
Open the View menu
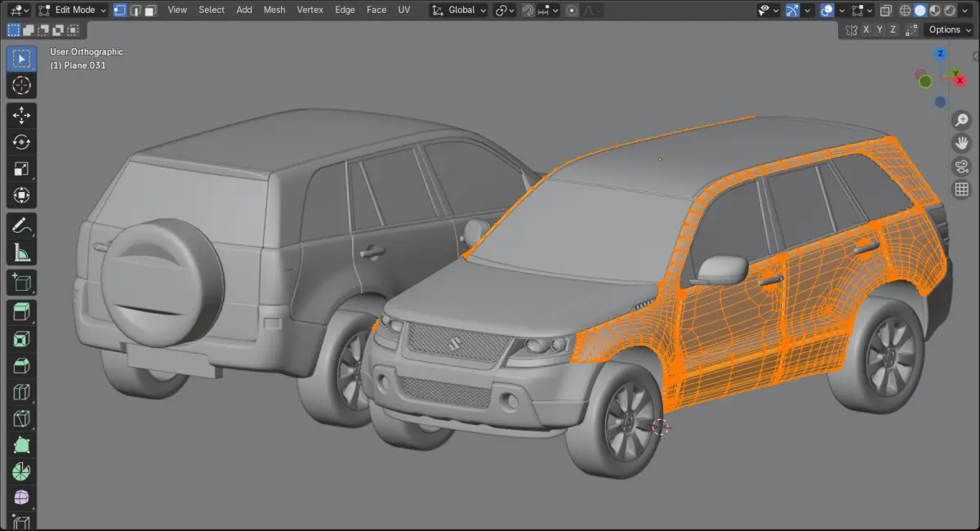click(177, 10)
